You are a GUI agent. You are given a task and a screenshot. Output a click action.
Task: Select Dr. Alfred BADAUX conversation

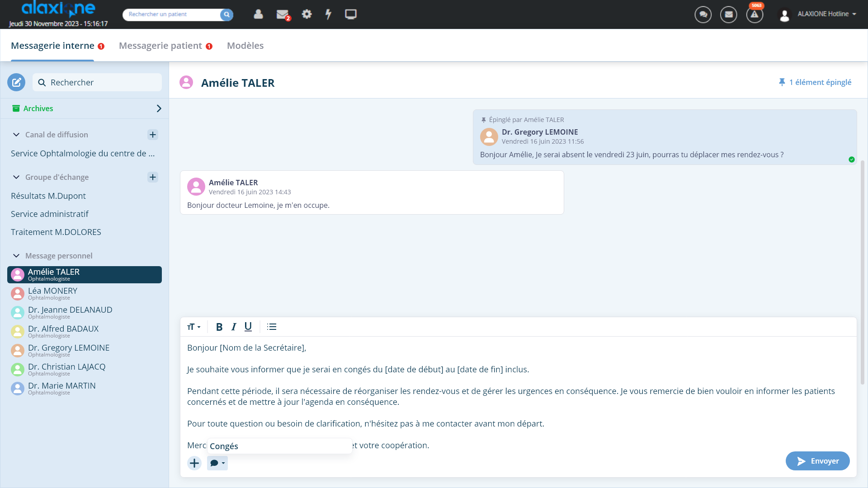point(85,332)
